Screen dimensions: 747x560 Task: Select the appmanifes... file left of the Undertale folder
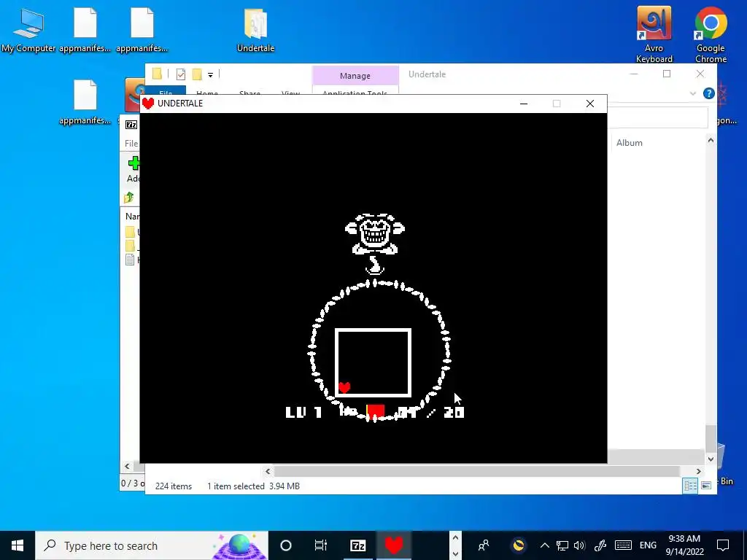pyautogui.click(x=142, y=29)
